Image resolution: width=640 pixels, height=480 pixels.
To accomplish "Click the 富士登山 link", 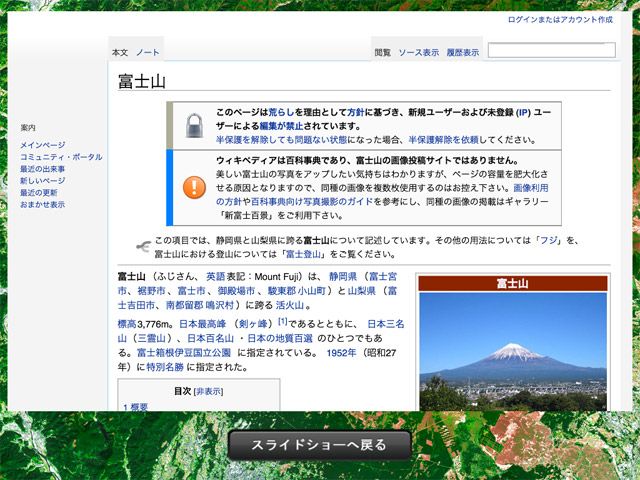I will point(303,254).
